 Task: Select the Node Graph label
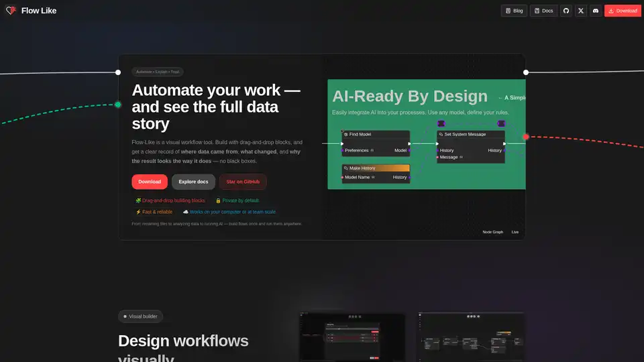point(492,232)
